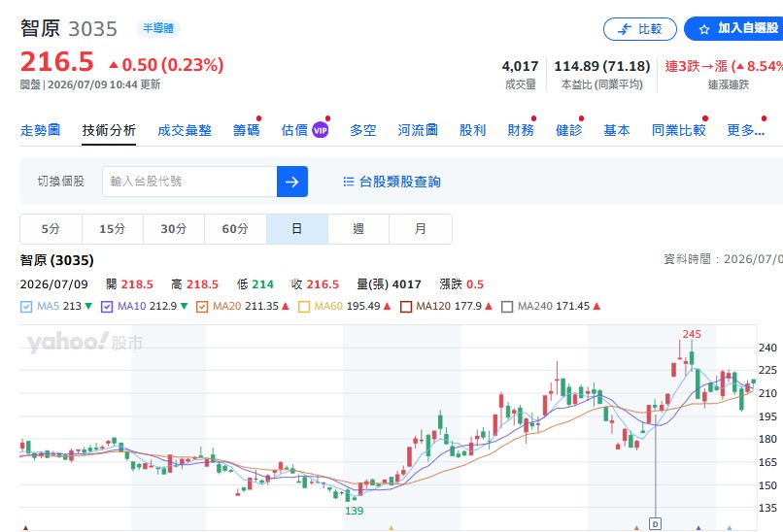Click the 比較 compare button
783x532 pixels.
point(639,29)
